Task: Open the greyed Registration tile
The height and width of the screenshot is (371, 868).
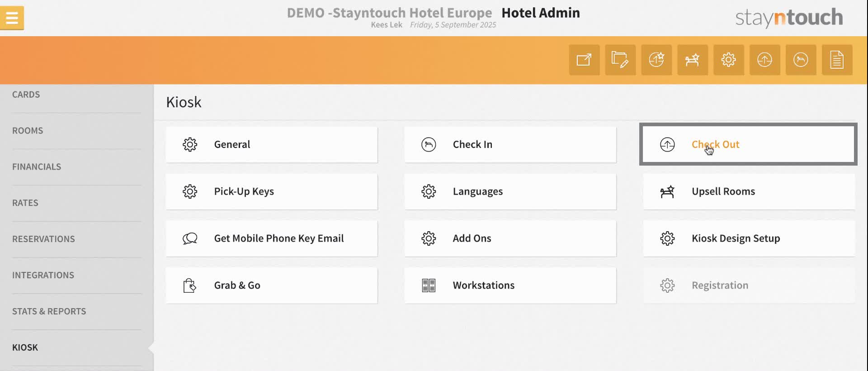Action: (x=749, y=285)
